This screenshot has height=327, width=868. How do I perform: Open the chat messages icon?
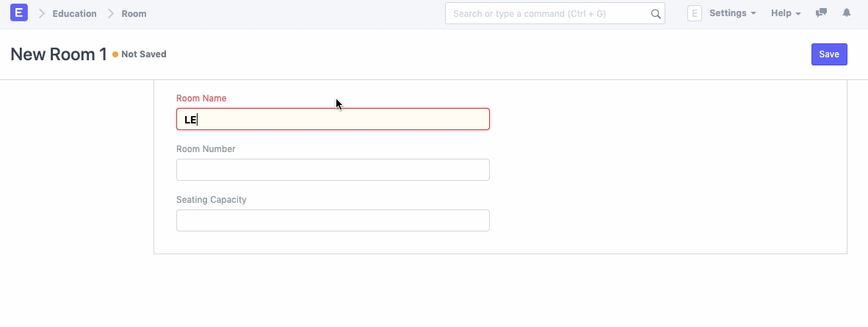822,13
